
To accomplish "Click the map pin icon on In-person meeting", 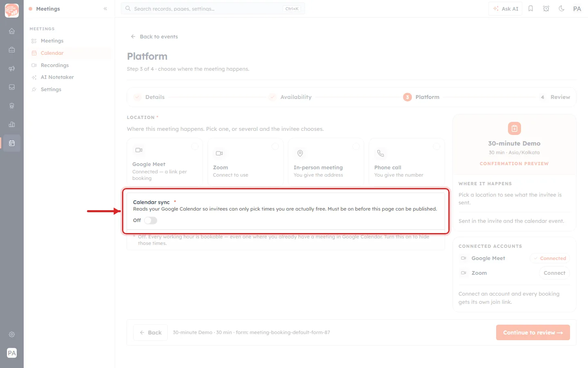I will point(300,153).
